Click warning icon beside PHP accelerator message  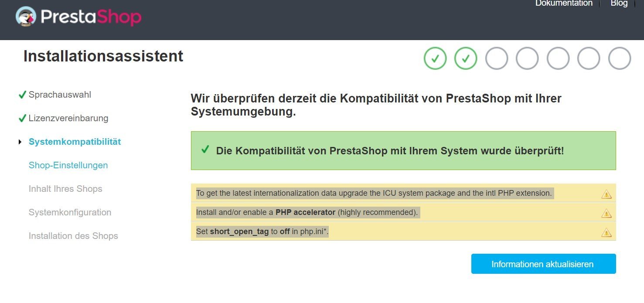point(606,213)
